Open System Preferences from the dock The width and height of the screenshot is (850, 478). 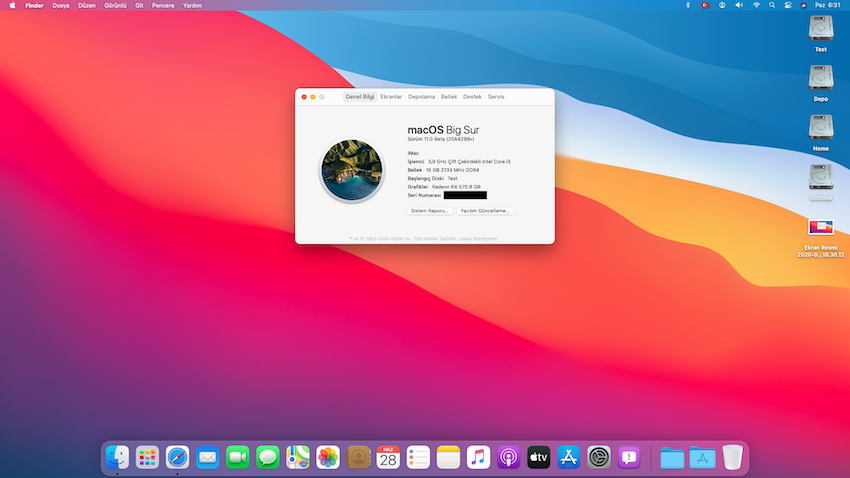(x=599, y=458)
